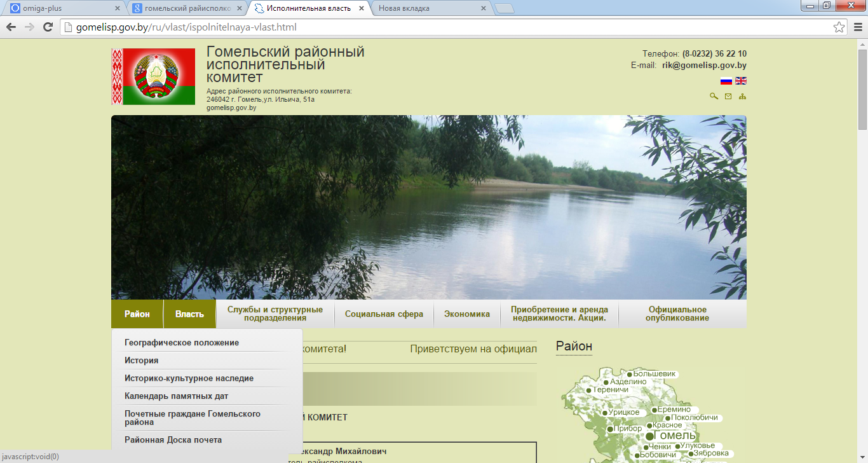Select Гомель on the district map
The width and height of the screenshot is (868, 463).
[x=671, y=436]
